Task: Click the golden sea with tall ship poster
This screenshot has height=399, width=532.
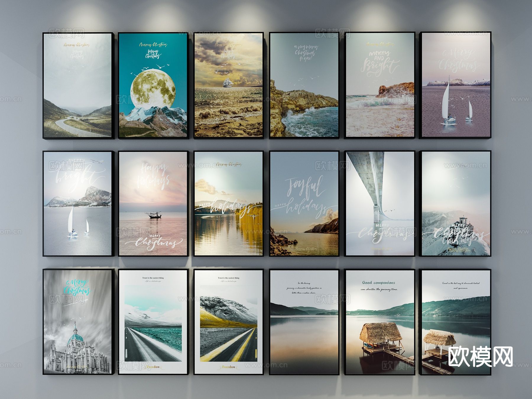Action: (x=229, y=85)
